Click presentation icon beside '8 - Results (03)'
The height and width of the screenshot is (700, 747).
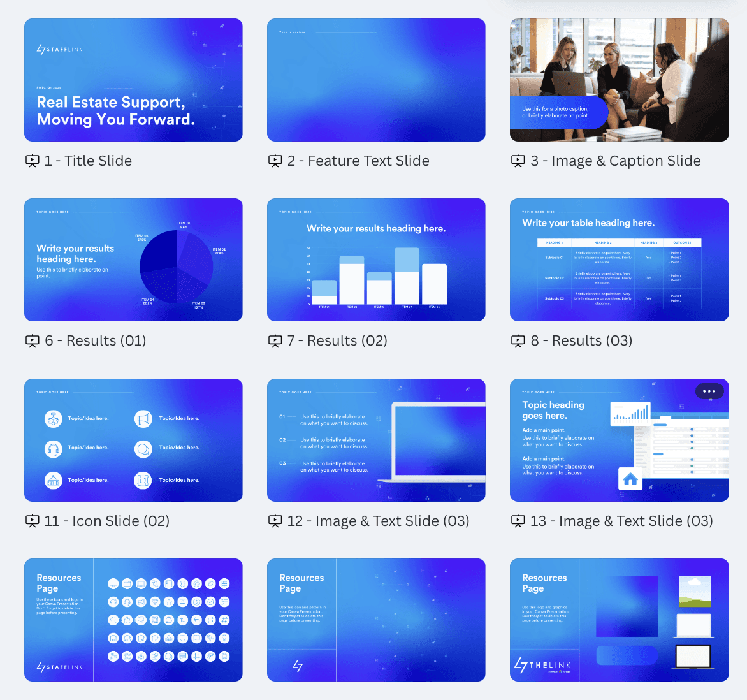click(518, 341)
